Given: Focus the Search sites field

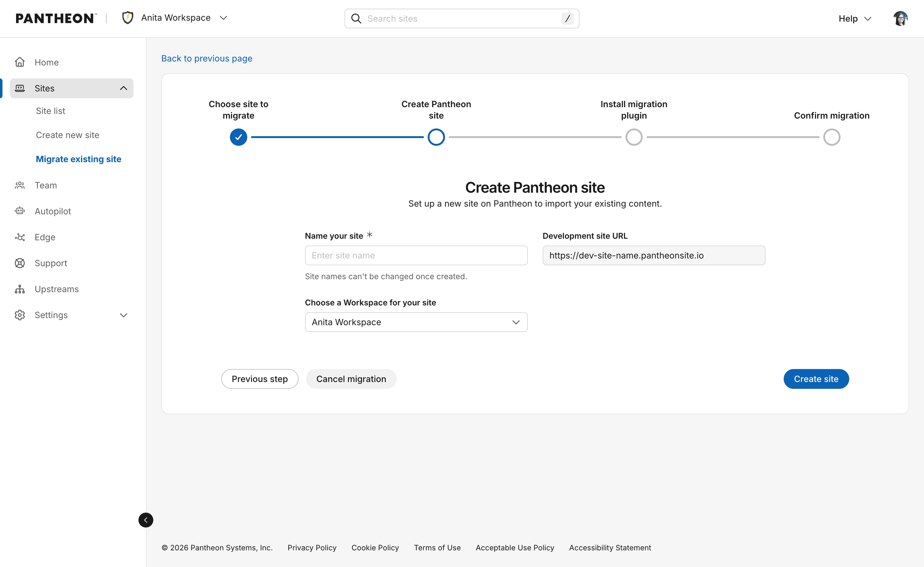Looking at the screenshot, I should click(x=462, y=19).
